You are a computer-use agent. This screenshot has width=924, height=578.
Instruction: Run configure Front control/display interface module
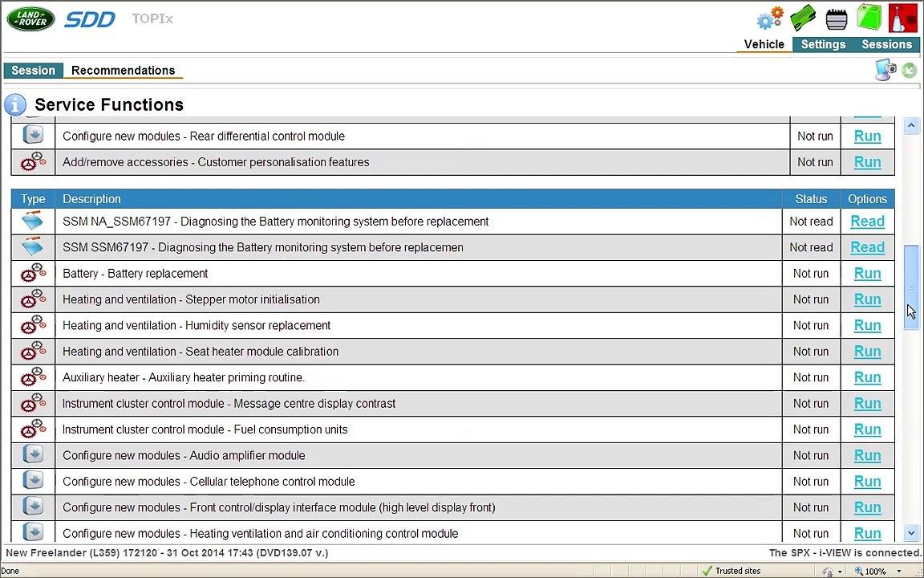tap(867, 507)
